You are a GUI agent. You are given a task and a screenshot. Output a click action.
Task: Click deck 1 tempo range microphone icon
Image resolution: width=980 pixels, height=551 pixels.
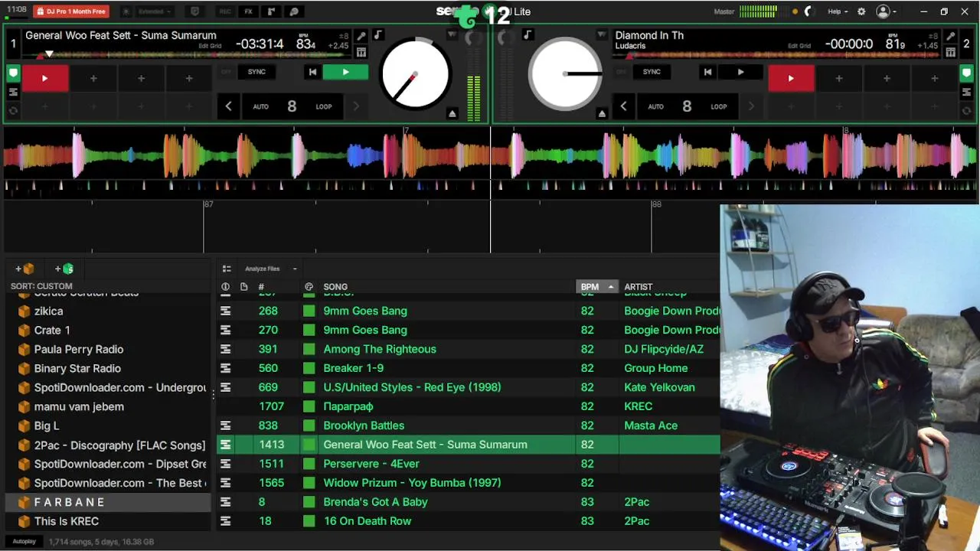tap(361, 36)
